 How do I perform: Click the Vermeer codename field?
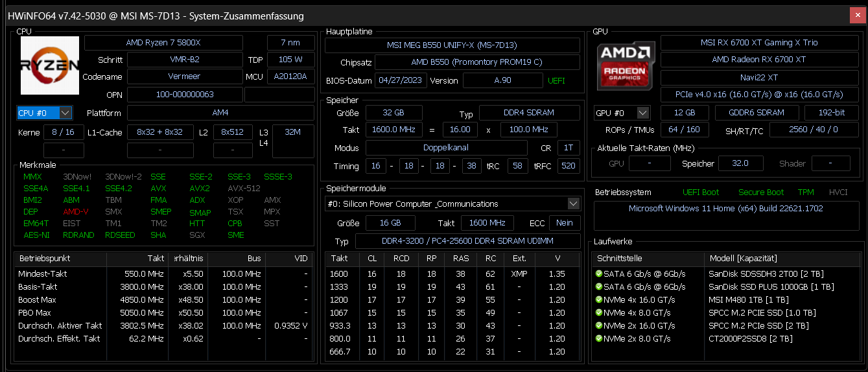tap(185, 76)
